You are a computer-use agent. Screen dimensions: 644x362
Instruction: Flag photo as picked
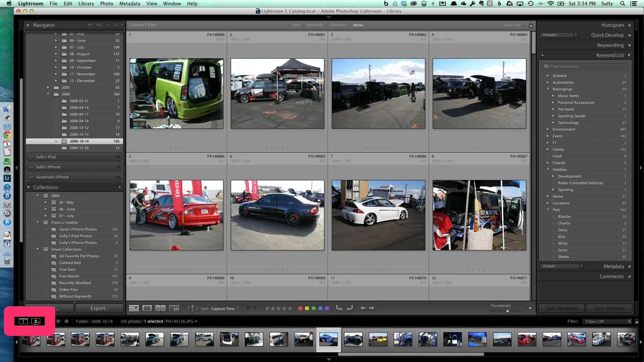(249, 308)
